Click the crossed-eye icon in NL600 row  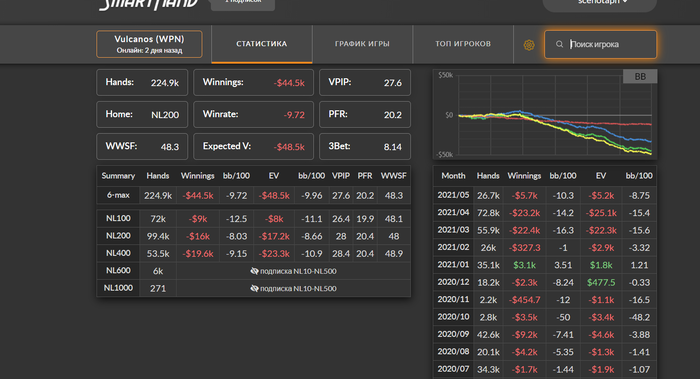coord(254,271)
